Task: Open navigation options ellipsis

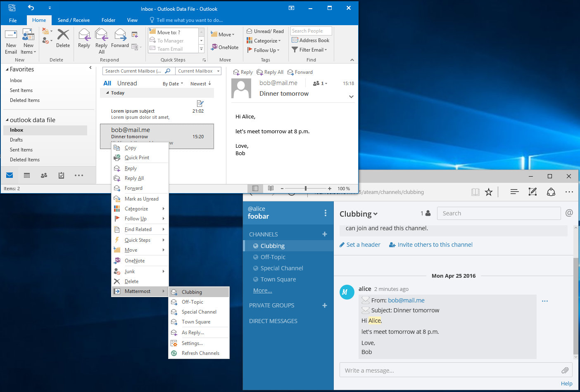Action: pos(79,175)
